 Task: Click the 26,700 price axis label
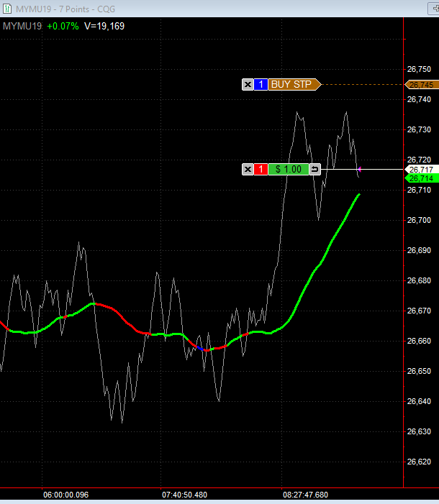pyautogui.click(x=419, y=220)
